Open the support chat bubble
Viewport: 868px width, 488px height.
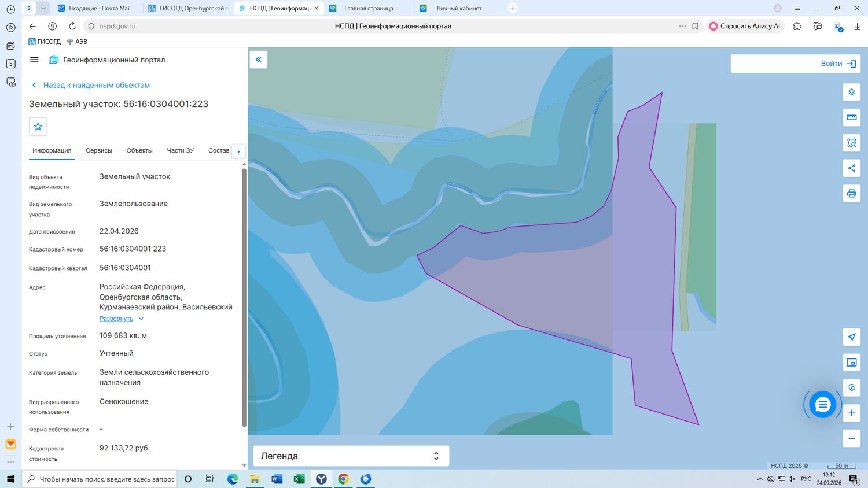pos(822,405)
